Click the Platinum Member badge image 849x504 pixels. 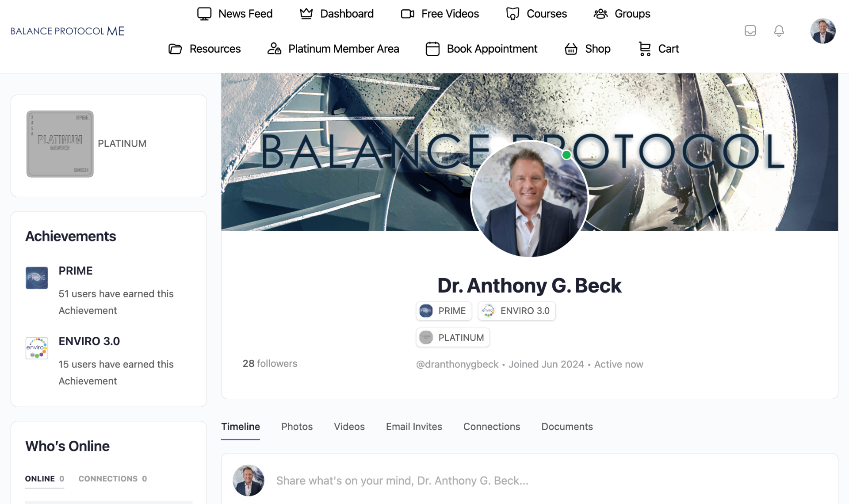[x=60, y=144]
